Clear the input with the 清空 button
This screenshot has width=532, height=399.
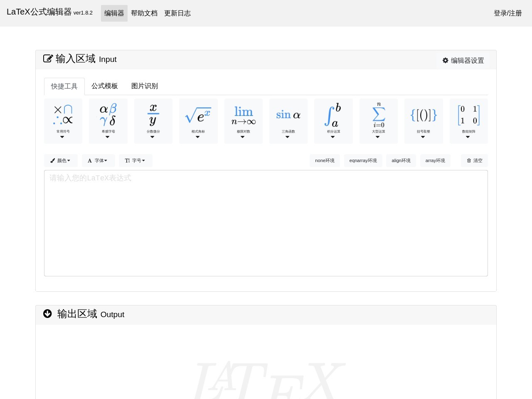click(474, 160)
